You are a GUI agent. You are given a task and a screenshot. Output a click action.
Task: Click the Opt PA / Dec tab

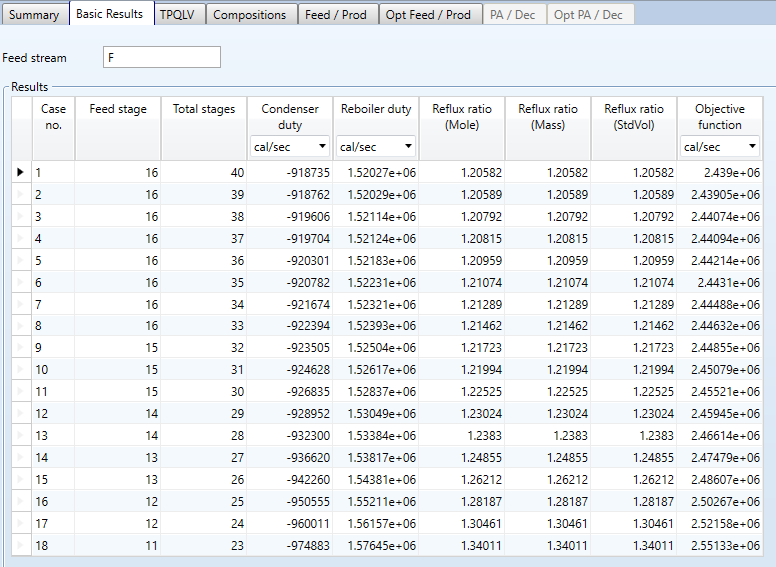point(588,15)
